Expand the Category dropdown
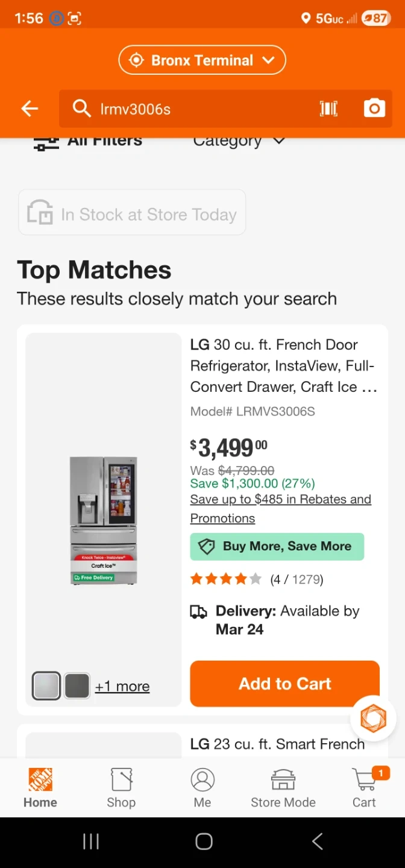 tap(239, 142)
